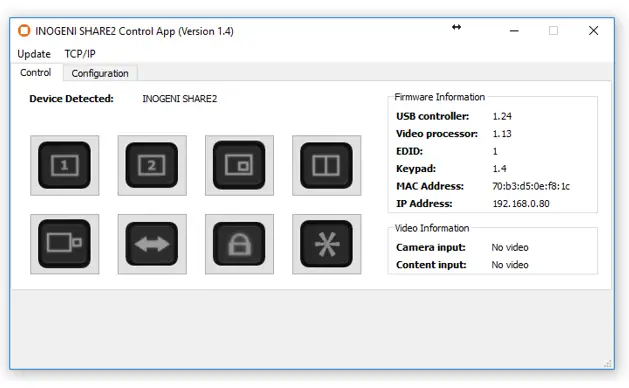Minimize the INOGENI SHARE2 Control App window
This screenshot has height=388, width=629.
[514, 31]
